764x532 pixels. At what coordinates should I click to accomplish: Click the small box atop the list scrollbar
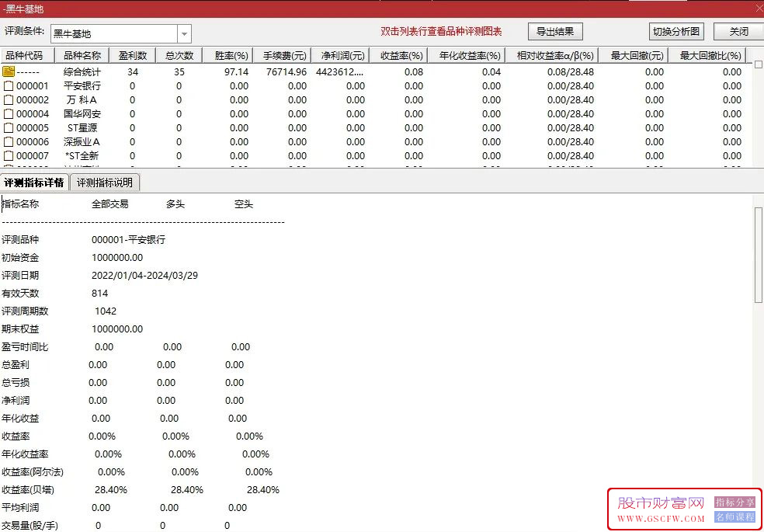point(758,64)
